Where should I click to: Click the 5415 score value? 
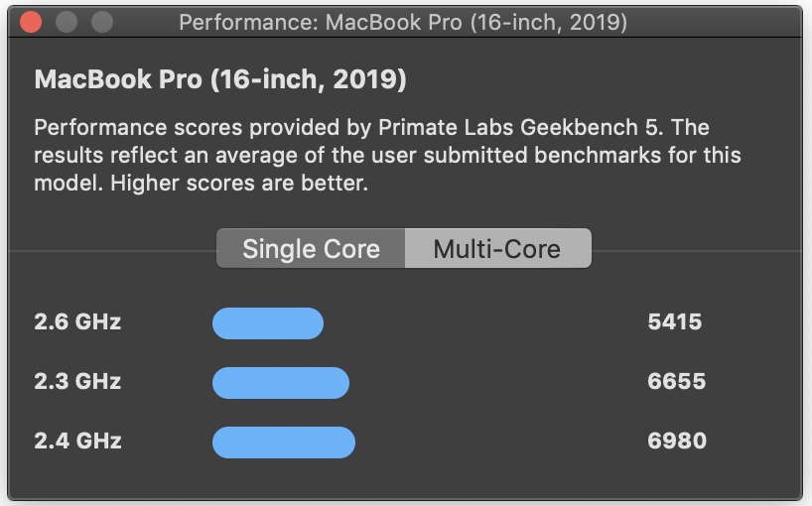coord(674,322)
